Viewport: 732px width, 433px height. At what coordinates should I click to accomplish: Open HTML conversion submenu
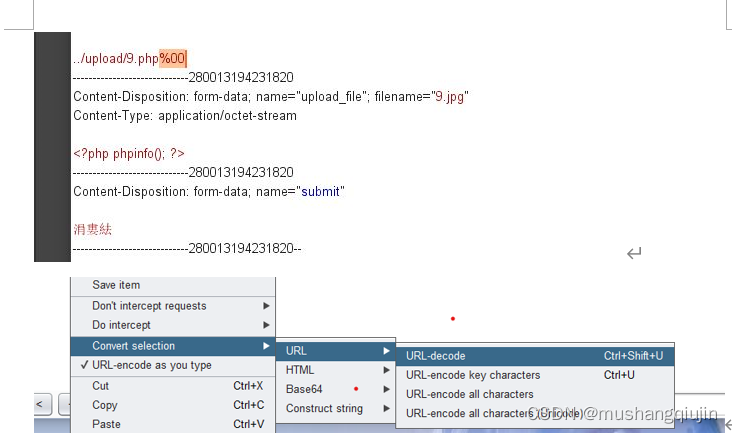coord(336,370)
